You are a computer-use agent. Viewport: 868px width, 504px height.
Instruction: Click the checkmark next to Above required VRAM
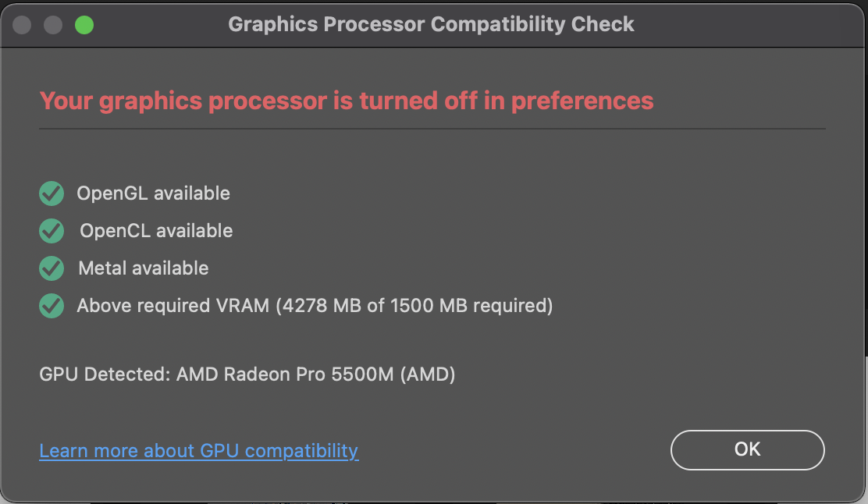click(52, 305)
